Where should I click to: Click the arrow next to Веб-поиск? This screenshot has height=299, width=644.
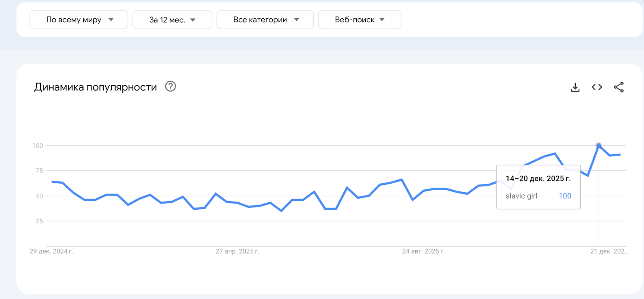pyautogui.click(x=382, y=19)
